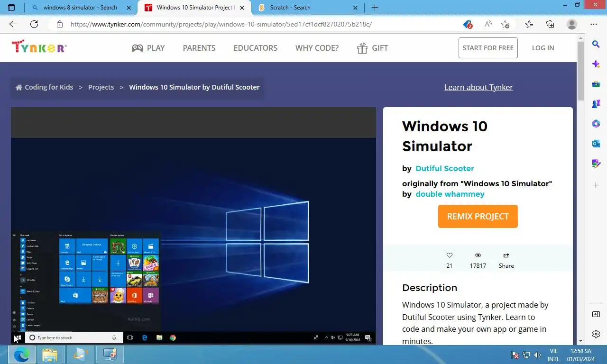
Task: Select Windows 10 Simulator Project tab
Action: [195, 8]
